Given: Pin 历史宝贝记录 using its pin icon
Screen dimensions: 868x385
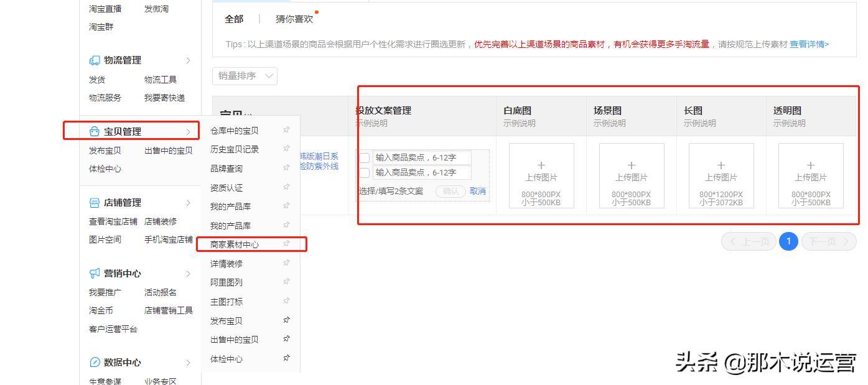Looking at the screenshot, I should (x=286, y=149).
